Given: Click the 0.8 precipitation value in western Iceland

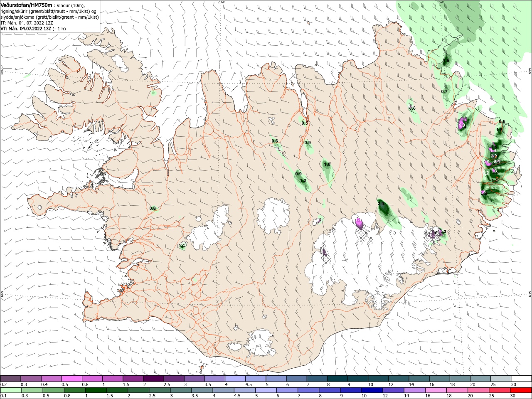Looking at the screenshot, I should pyautogui.click(x=153, y=208).
